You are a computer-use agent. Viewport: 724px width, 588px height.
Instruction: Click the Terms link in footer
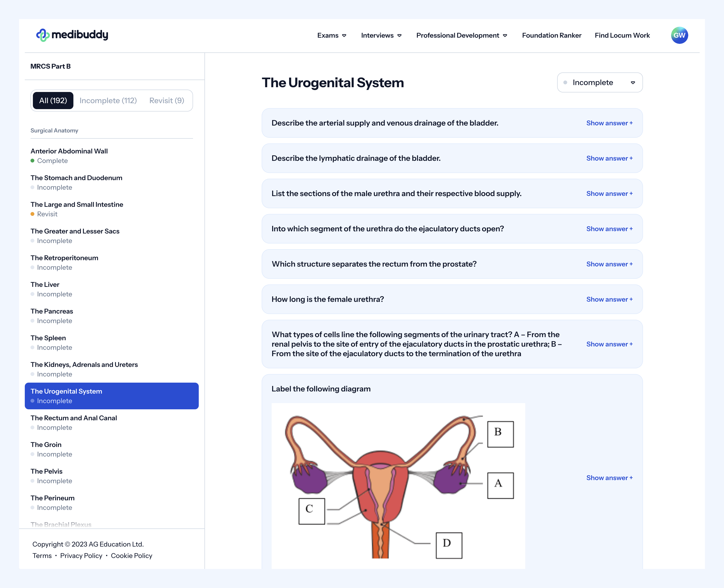(x=42, y=556)
